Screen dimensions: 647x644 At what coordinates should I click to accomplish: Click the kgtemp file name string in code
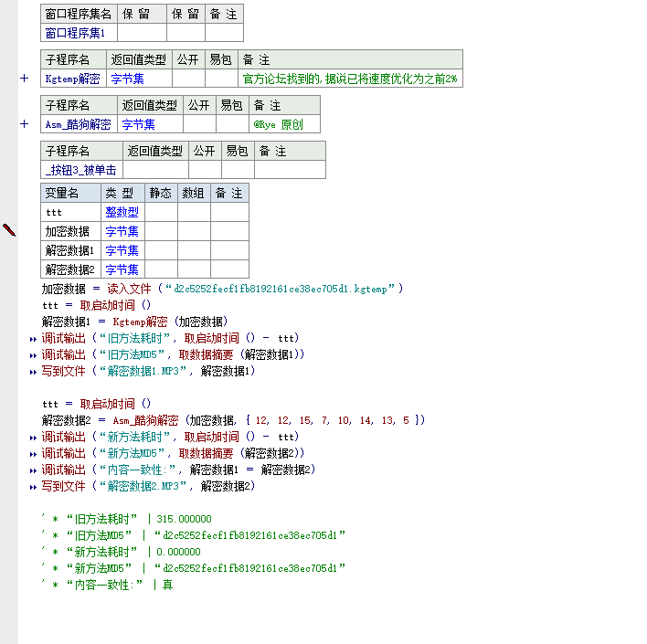tap(281, 289)
